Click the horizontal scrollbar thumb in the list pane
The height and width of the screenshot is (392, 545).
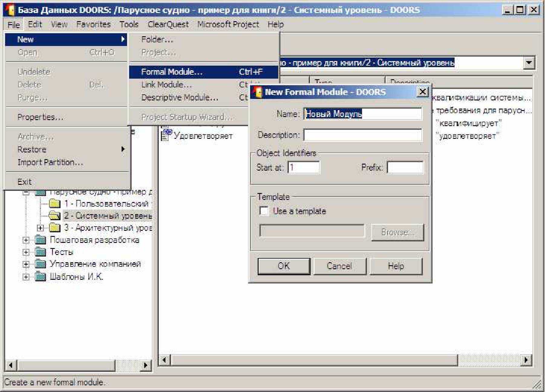[x=314, y=360]
